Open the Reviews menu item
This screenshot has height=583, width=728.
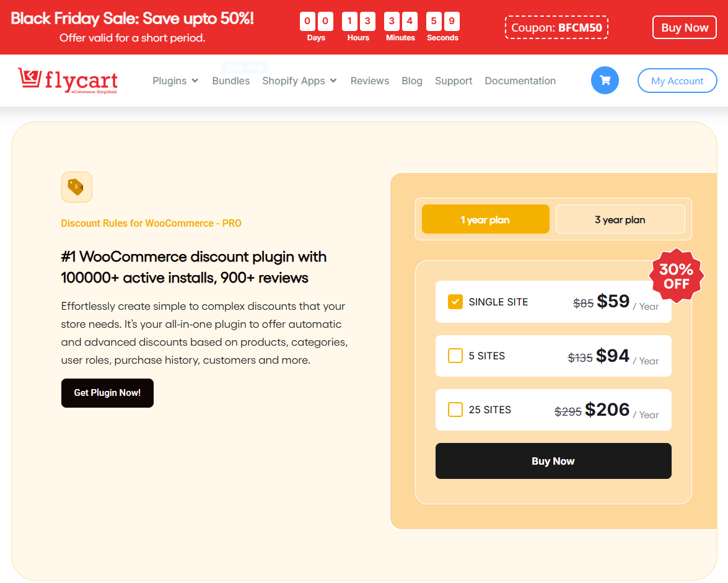(370, 81)
